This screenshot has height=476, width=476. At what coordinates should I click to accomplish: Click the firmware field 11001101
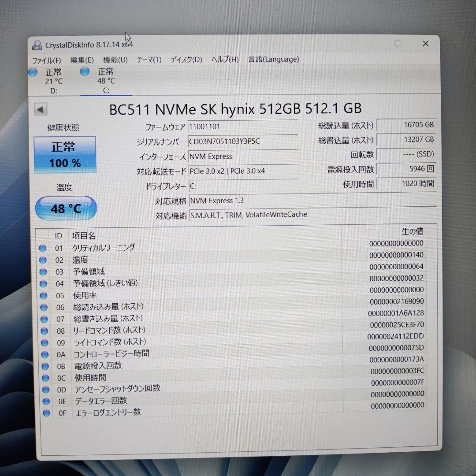(x=243, y=126)
